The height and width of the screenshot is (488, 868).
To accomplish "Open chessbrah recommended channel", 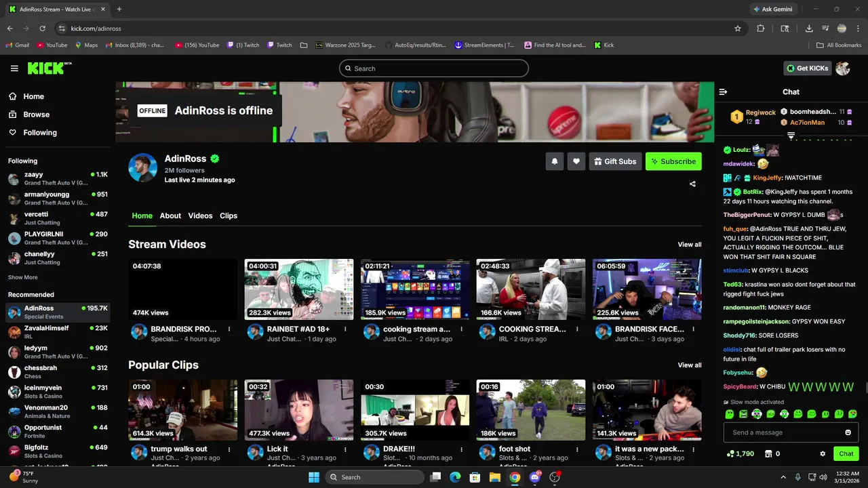I will pos(58,372).
